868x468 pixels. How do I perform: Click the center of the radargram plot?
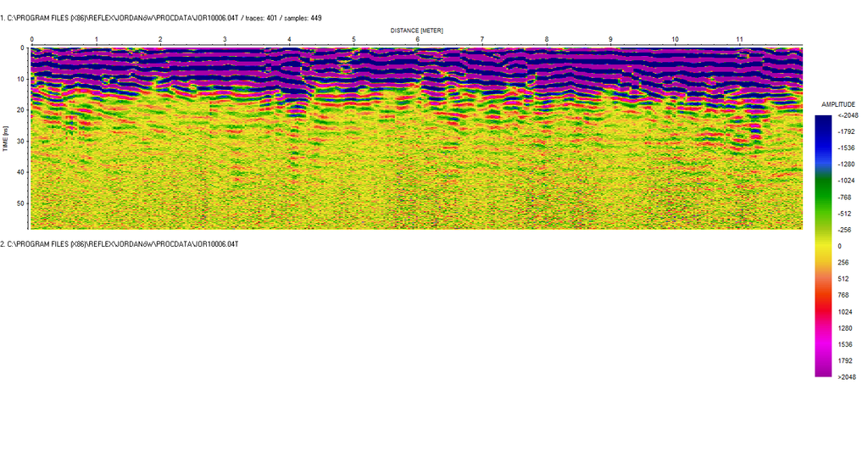click(416, 138)
